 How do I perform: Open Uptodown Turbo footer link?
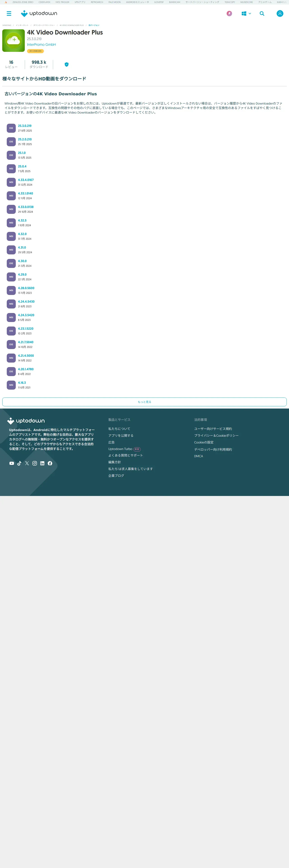tap(120, 449)
